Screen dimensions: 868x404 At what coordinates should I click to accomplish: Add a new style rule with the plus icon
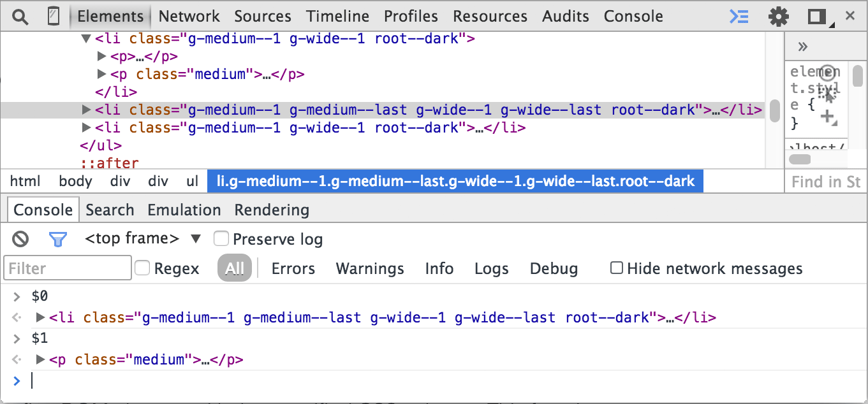coord(827,117)
